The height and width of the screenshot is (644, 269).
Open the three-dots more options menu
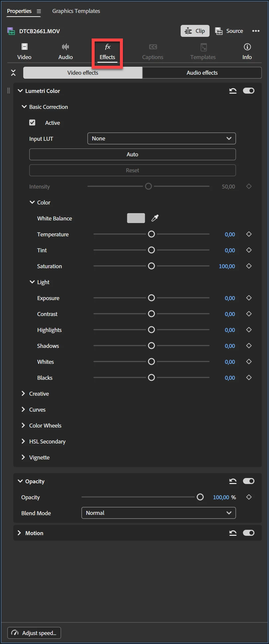pos(256,31)
